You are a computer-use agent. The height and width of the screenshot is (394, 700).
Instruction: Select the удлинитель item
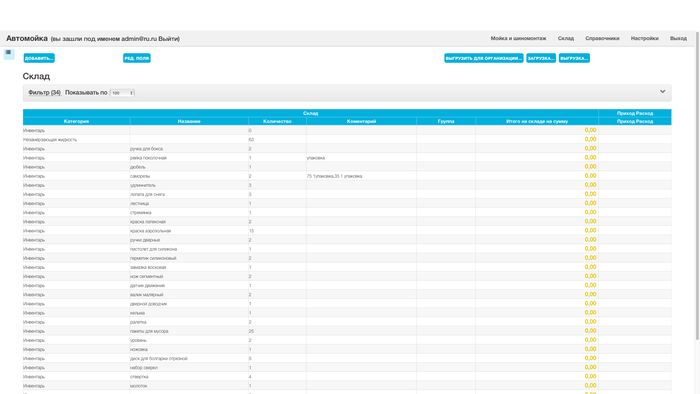coord(143,185)
